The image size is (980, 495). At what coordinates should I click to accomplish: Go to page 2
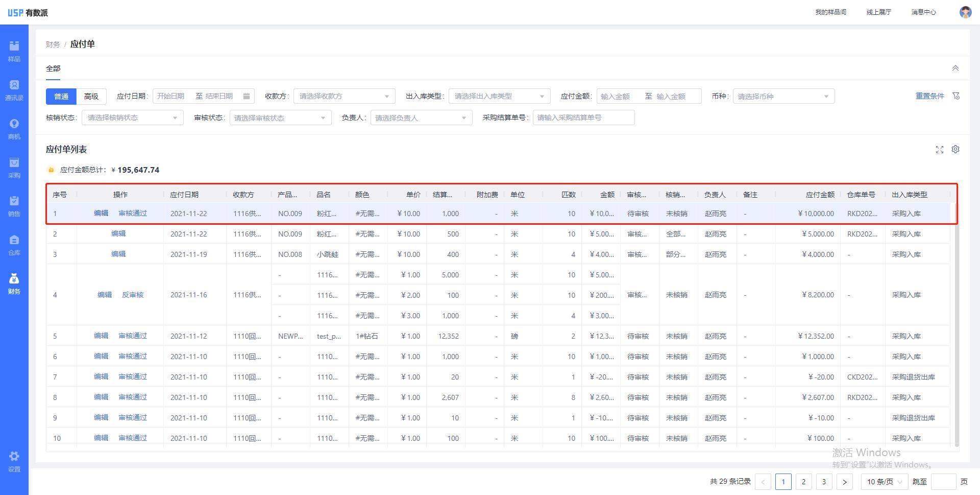click(804, 482)
